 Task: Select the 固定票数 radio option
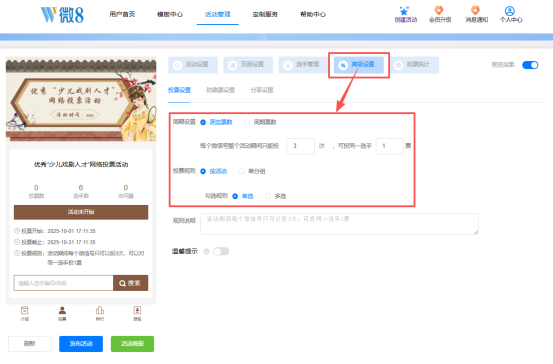[203, 122]
